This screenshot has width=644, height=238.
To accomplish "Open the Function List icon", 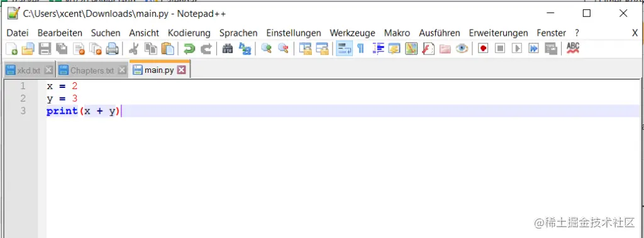I will (x=428, y=49).
